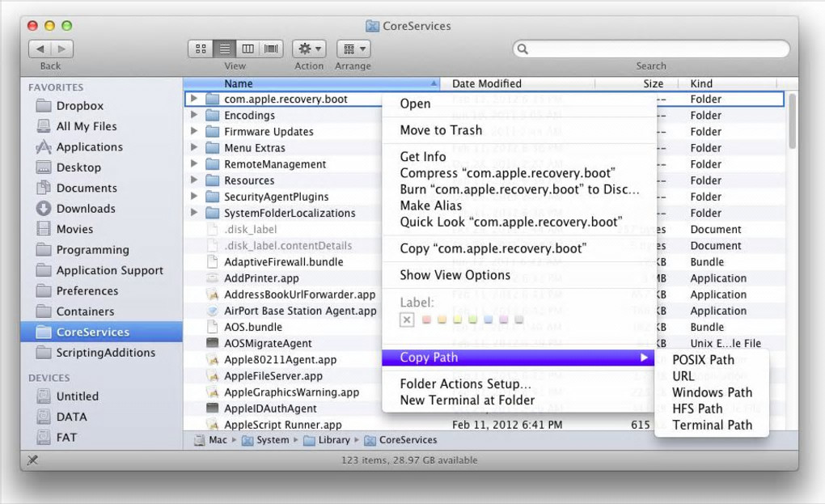Click the search magnifier icon

tap(522, 49)
